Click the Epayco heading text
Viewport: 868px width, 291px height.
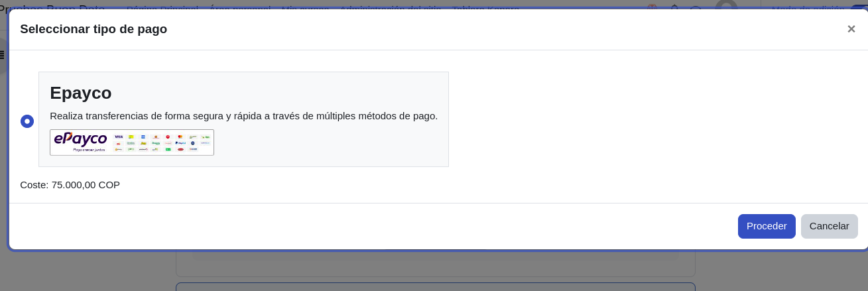(80, 93)
